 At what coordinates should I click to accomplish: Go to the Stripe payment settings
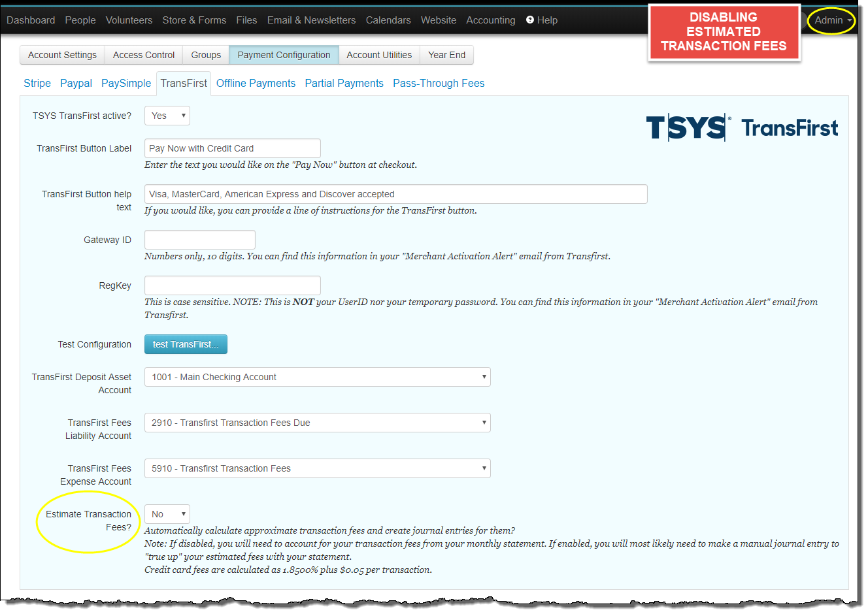tap(37, 83)
